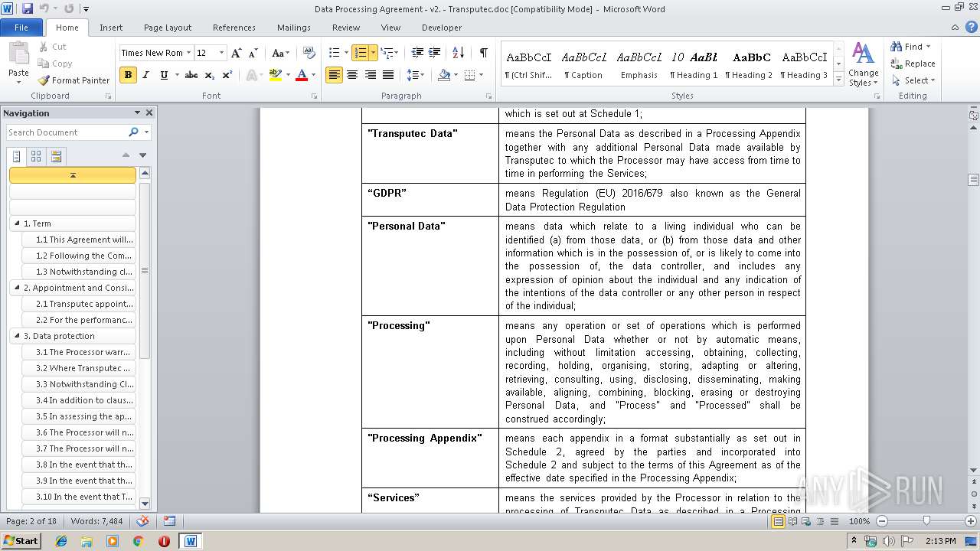Viewport: 980px width, 551px height.
Task: Toggle Bold formatting off
Action: click(128, 75)
